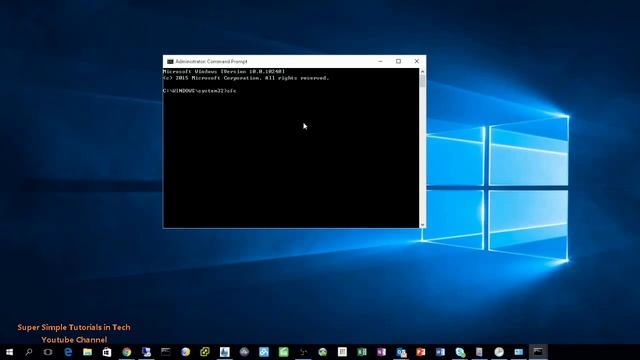The height and width of the screenshot is (360, 640).
Task: Minimize the Command Prompt window
Action: [x=380, y=61]
